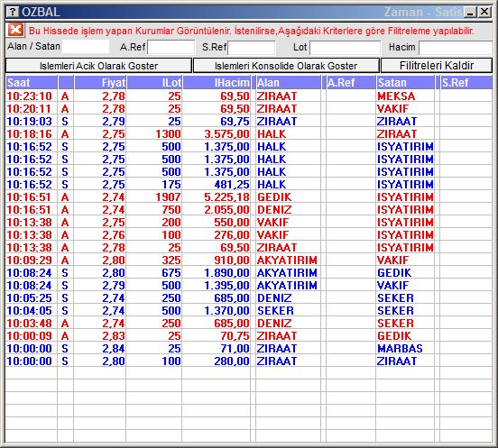Focus the S.Ref filter input box
Screen dimensions: 498x448
click(x=252, y=48)
